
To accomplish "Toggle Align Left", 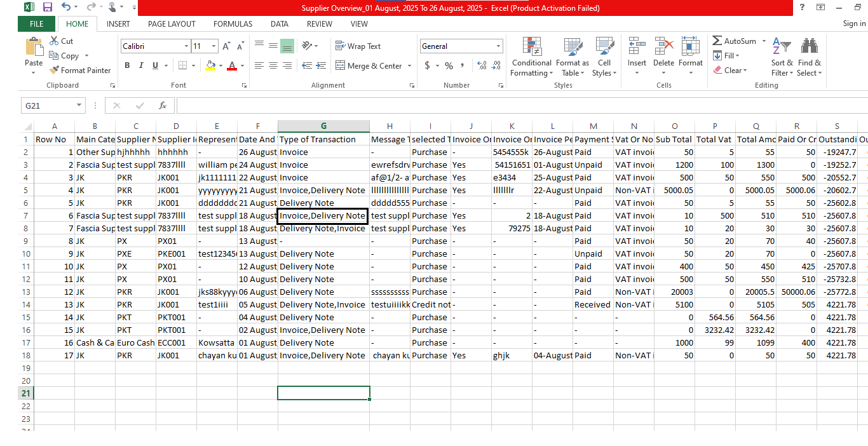I will pyautogui.click(x=259, y=65).
